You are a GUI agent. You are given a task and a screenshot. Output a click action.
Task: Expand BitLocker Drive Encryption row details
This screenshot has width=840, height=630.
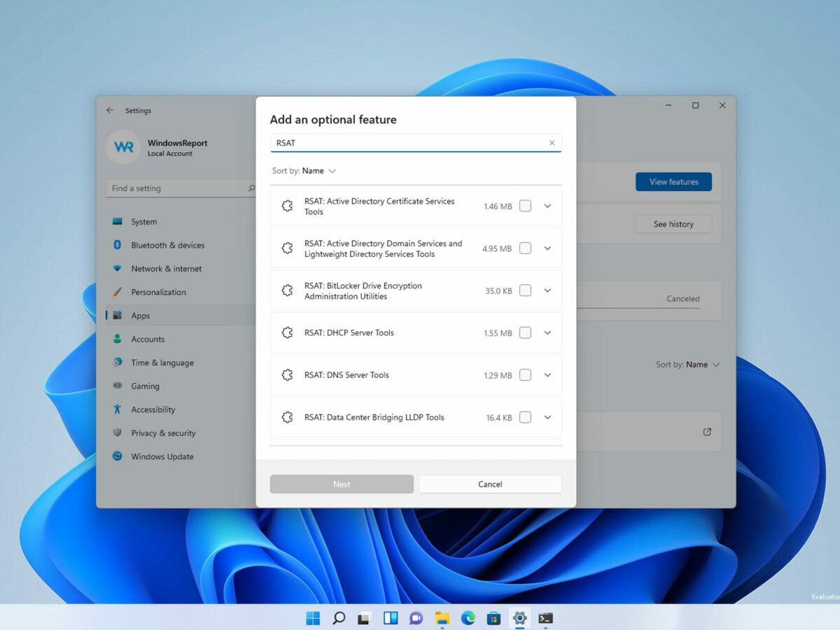547,290
